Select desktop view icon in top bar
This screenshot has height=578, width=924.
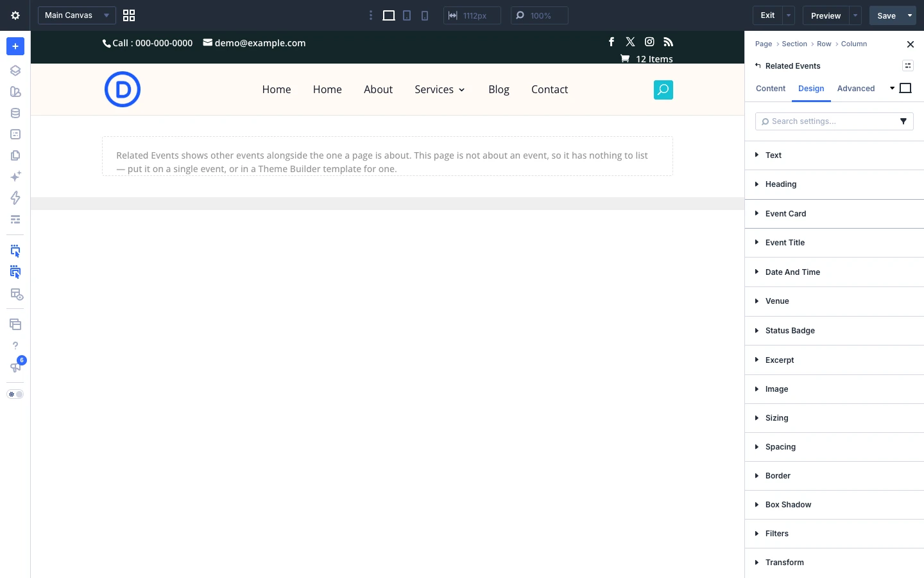389,15
